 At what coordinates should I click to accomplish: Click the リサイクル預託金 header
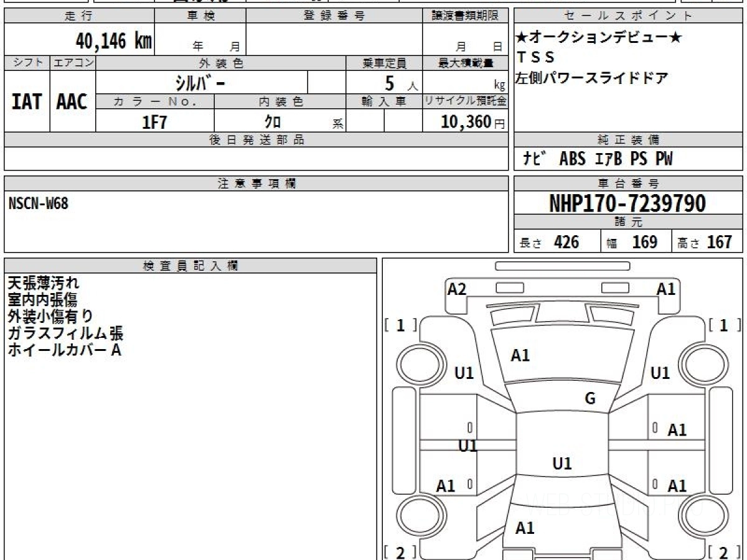tap(466, 101)
